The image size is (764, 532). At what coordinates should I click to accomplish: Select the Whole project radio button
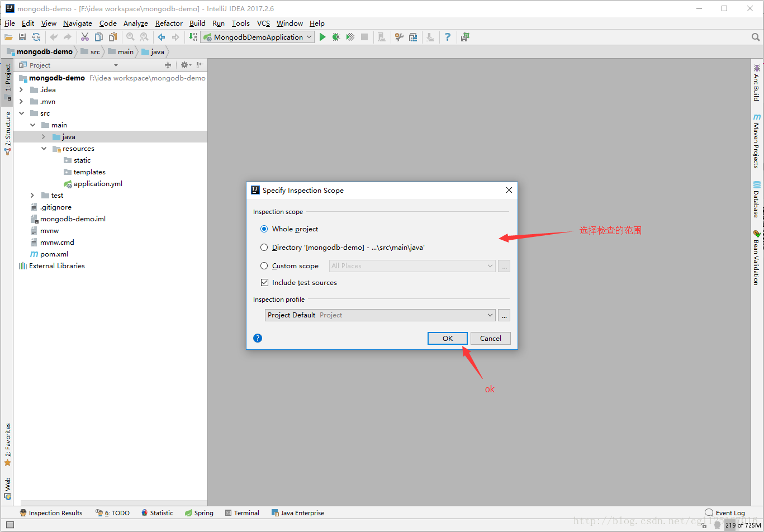(264, 229)
